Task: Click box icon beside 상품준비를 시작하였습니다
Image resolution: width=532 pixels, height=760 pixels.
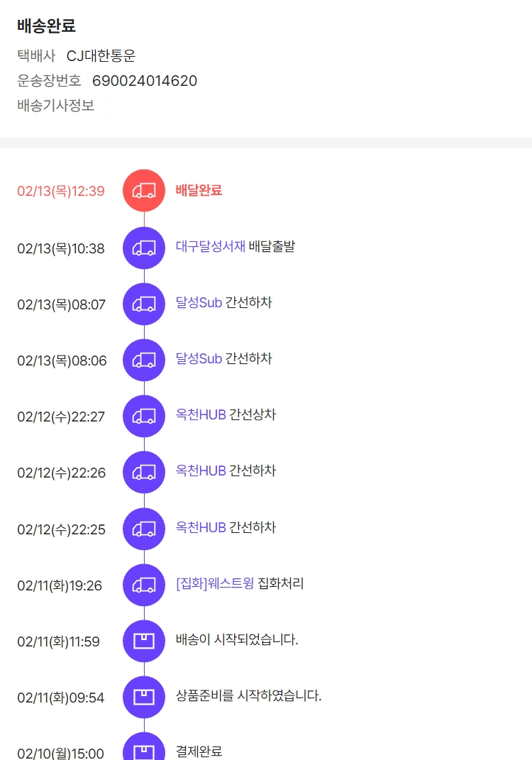Action: pos(144,697)
